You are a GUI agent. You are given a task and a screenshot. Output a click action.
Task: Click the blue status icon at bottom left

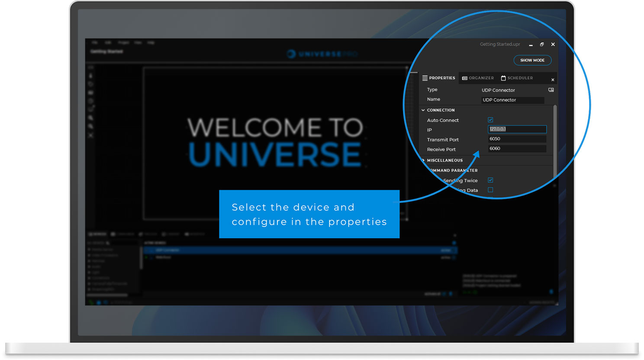(x=99, y=302)
